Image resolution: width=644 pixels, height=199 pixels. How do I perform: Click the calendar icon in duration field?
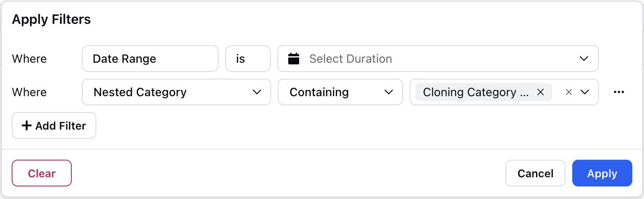tap(294, 59)
